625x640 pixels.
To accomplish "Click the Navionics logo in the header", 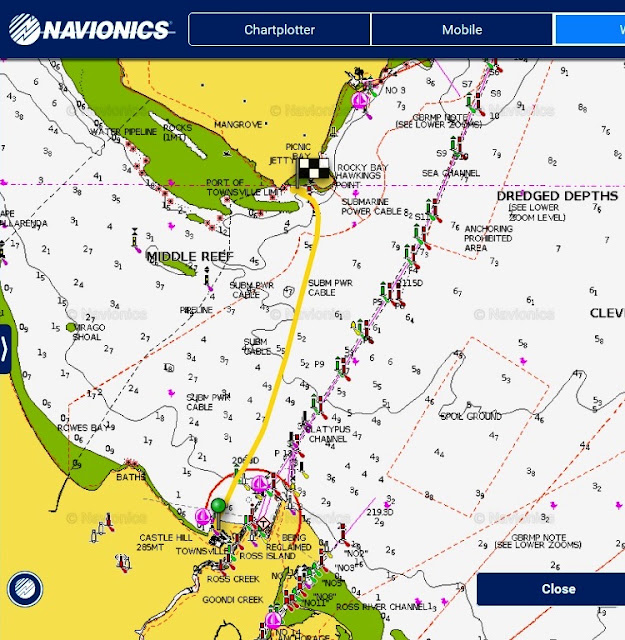I will (x=92, y=29).
